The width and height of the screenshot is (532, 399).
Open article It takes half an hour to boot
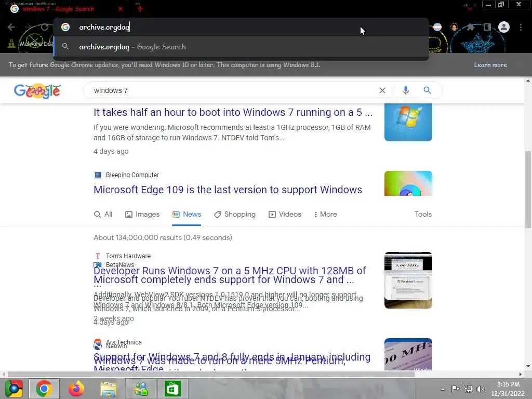[x=233, y=112]
